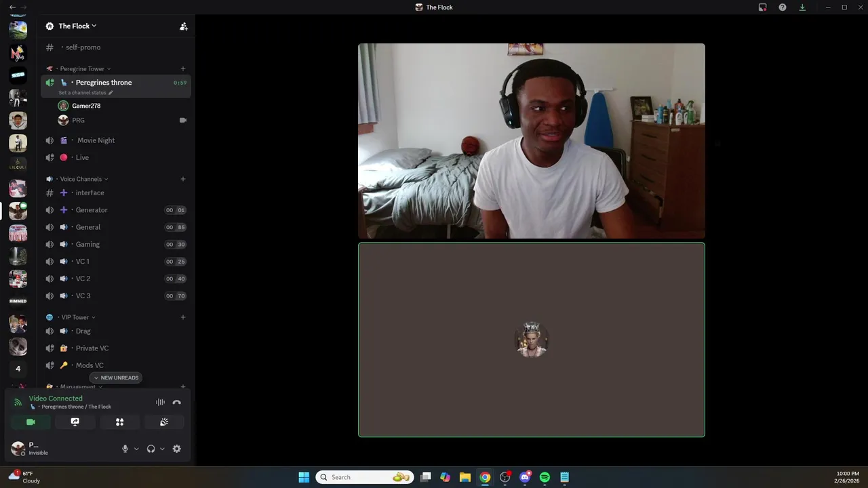Open the taskbar clock showing 10:00 PM
The image size is (868, 488).
pos(848,477)
